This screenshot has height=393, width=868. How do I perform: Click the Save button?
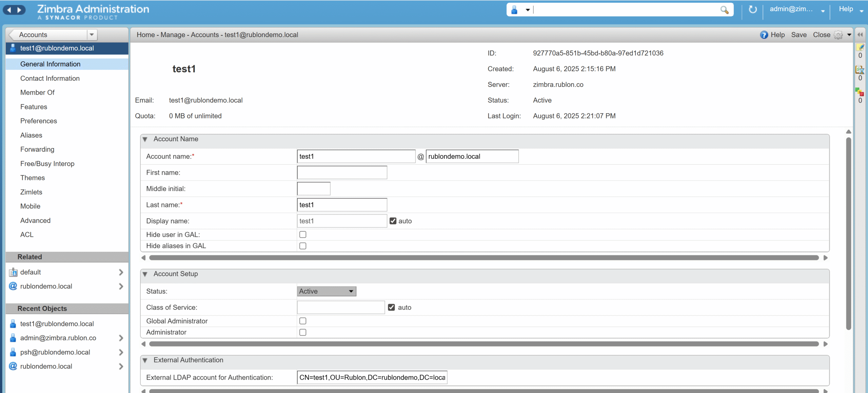tap(798, 35)
